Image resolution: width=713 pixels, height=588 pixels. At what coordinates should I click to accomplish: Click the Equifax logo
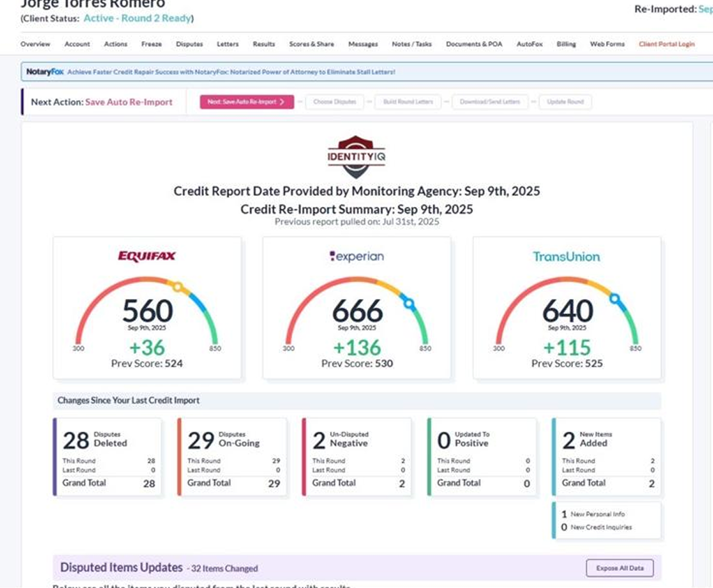click(x=147, y=256)
